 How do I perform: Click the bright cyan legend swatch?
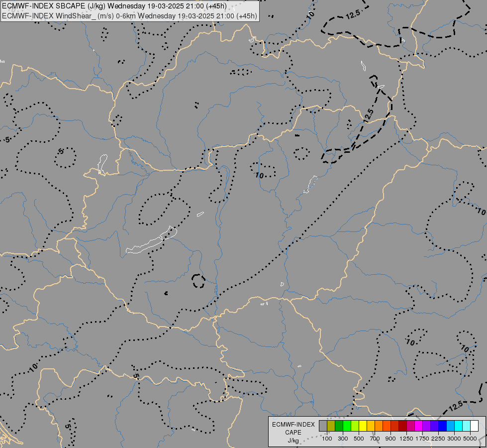(x=459, y=426)
